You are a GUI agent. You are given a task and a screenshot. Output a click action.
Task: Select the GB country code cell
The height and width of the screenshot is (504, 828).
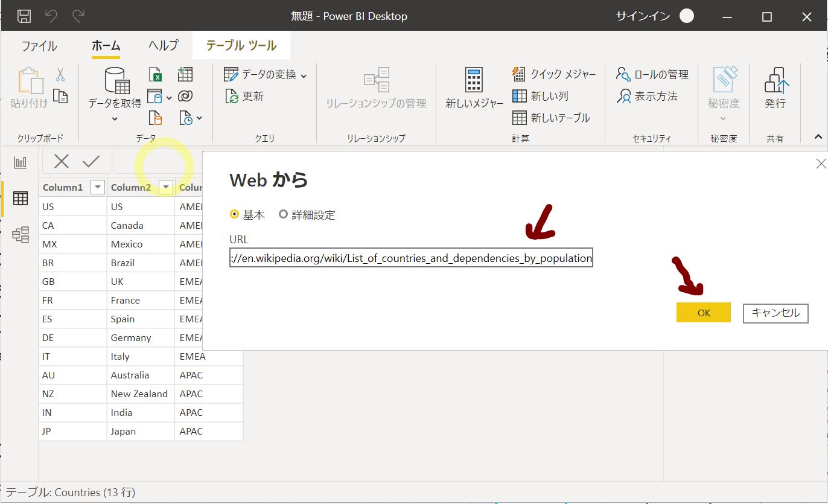coord(73,281)
